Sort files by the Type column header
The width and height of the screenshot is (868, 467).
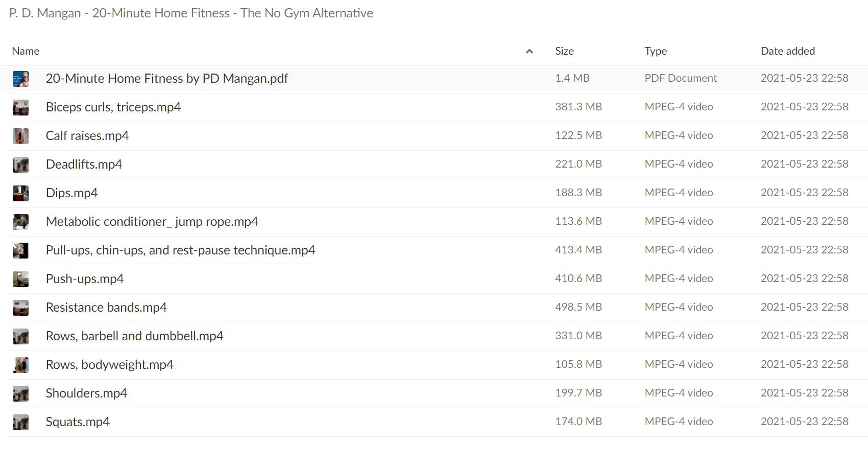[x=656, y=51]
